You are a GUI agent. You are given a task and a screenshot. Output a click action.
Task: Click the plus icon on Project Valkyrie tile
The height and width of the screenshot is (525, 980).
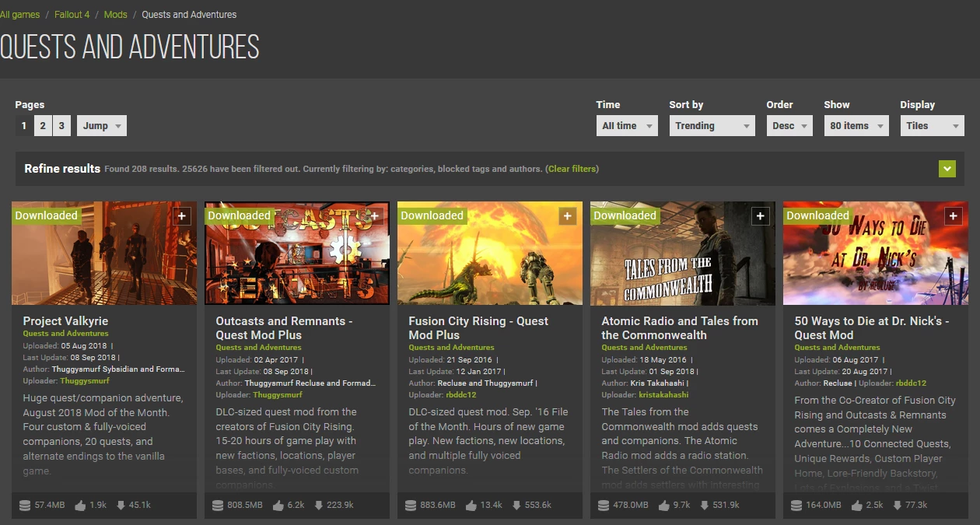pos(182,216)
